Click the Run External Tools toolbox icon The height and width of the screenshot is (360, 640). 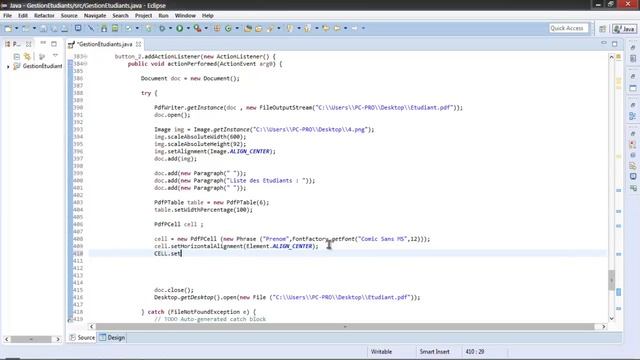[197, 28]
